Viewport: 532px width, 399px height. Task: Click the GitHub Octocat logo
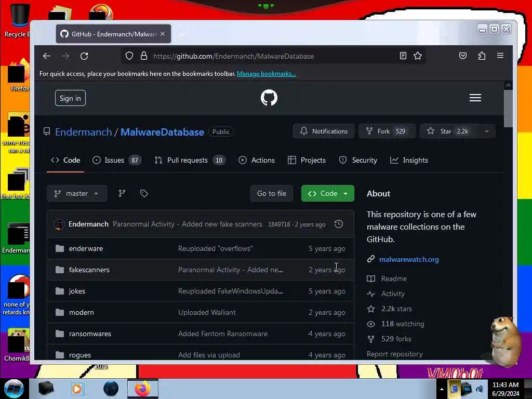(x=269, y=98)
